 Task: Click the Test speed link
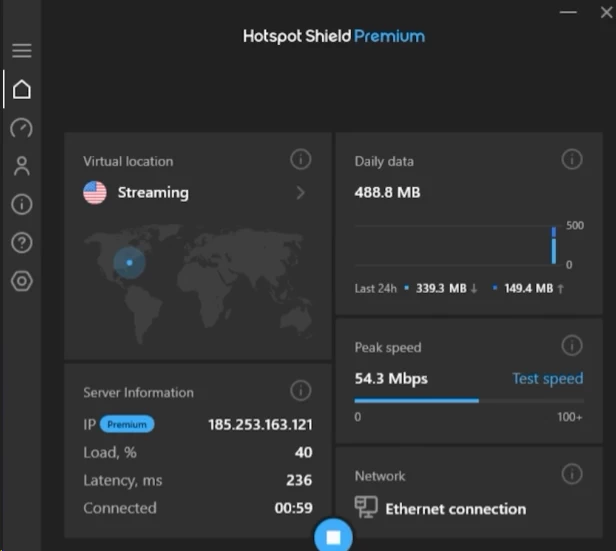click(548, 379)
